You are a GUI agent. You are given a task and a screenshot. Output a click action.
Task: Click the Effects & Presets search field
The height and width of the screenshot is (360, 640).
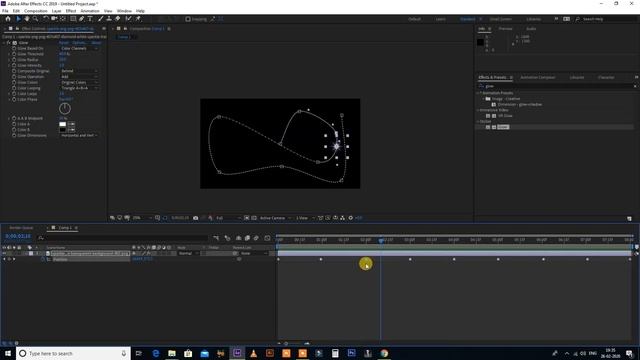tap(556, 86)
